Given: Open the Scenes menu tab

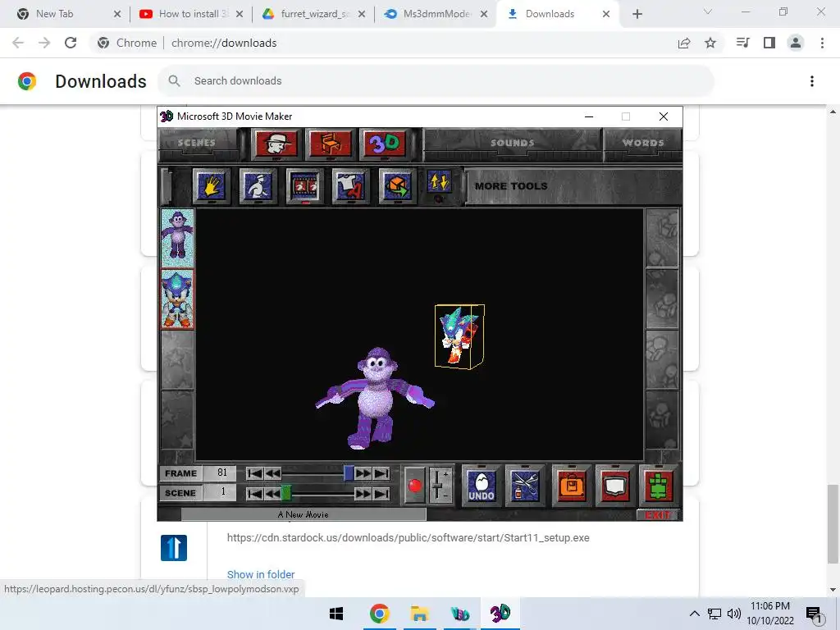Looking at the screenshot, I should pyautogui.click(x=197, y=143).
